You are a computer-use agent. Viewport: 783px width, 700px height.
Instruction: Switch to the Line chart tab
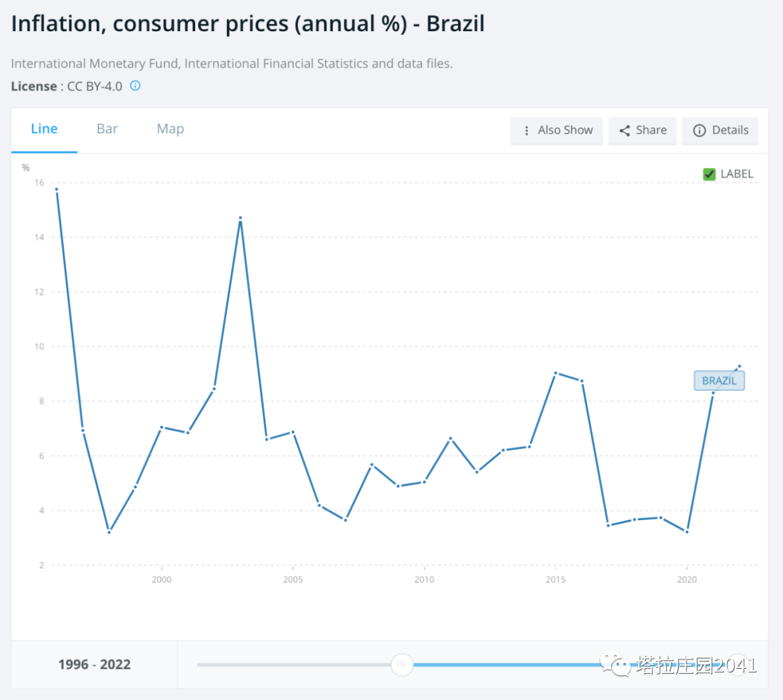coord(44,129)
